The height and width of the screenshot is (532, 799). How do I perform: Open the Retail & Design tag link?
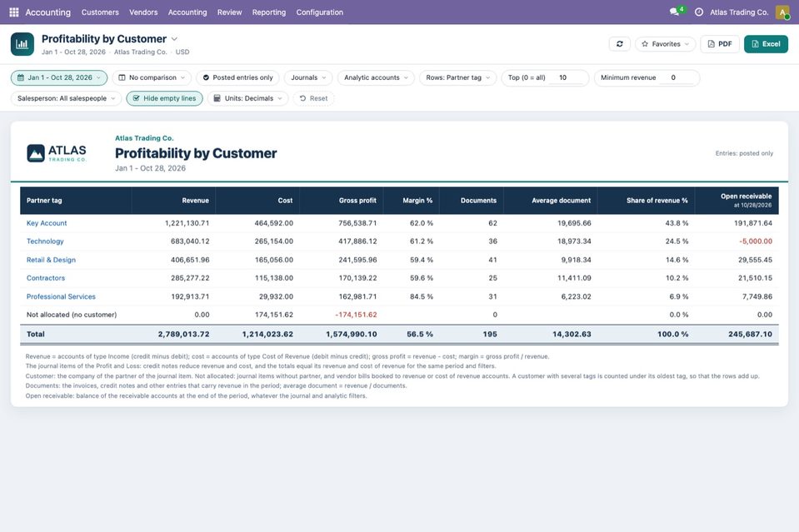(51, 260)
